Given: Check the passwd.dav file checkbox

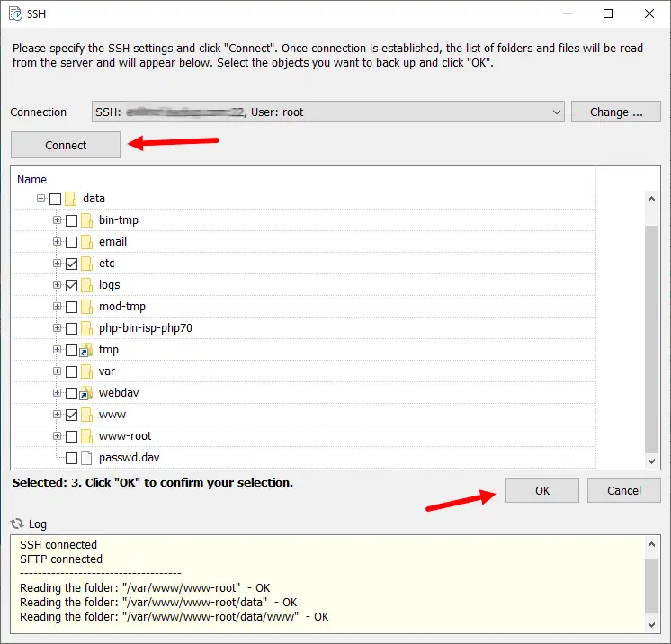Looking at the screenshot, I should point(71,458).
